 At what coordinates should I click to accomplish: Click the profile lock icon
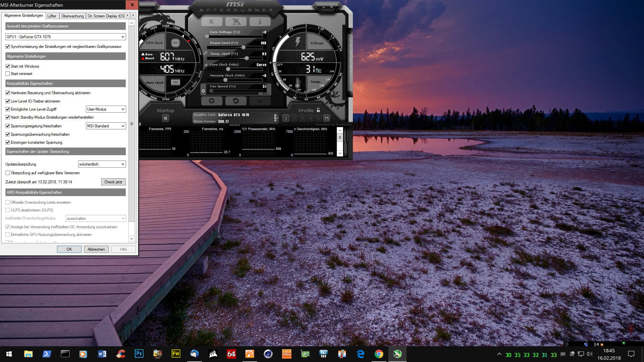[318, 110]
